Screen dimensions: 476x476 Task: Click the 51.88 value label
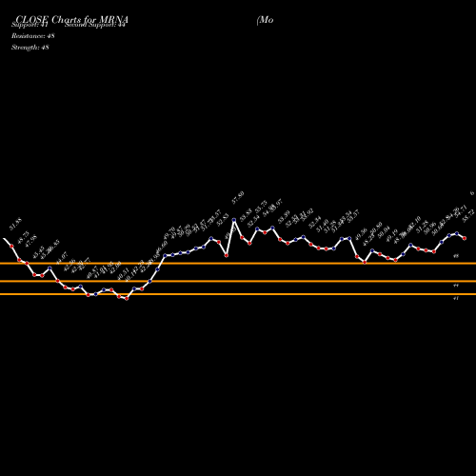click(15, 224)
